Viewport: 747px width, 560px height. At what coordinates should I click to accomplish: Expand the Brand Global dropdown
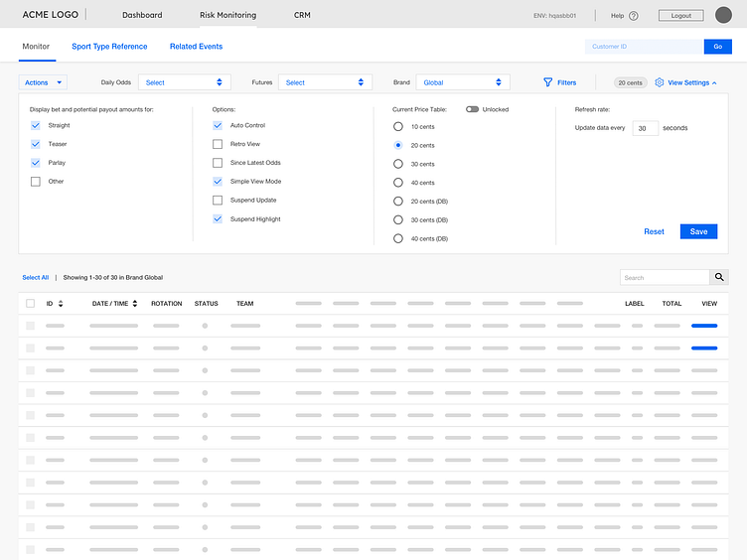[462, 82]
